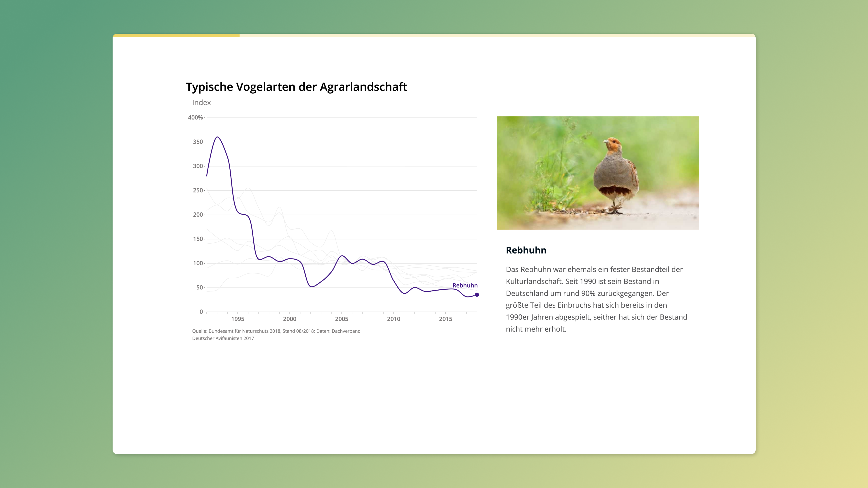Open the partridge photo thumbnail
This screenshot has width=868, height=488.
598,173
